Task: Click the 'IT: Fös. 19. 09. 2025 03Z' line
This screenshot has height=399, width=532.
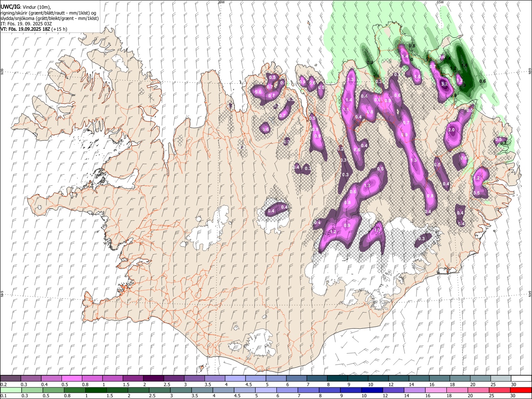Action: 26,24
